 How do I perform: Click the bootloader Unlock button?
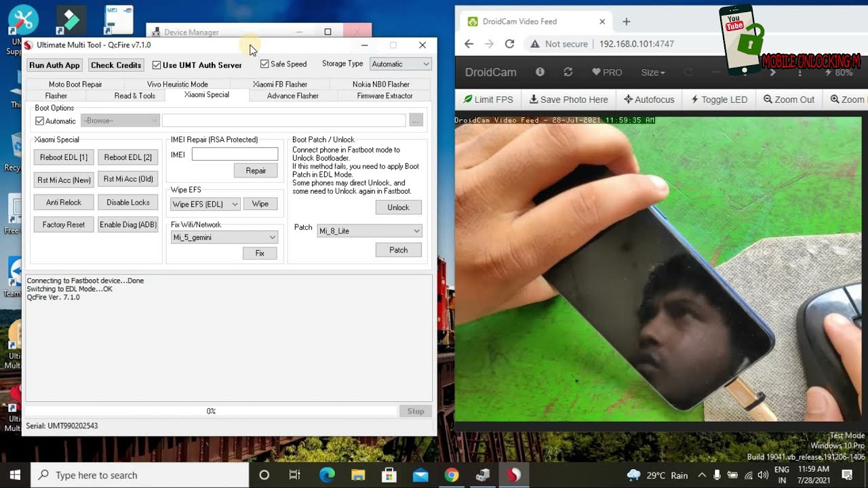[398, 207]
